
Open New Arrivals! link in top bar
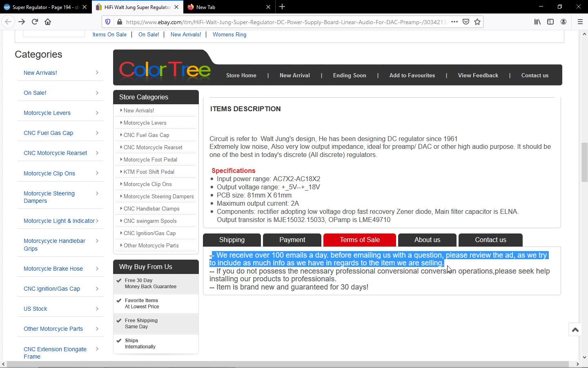[186, 34]
